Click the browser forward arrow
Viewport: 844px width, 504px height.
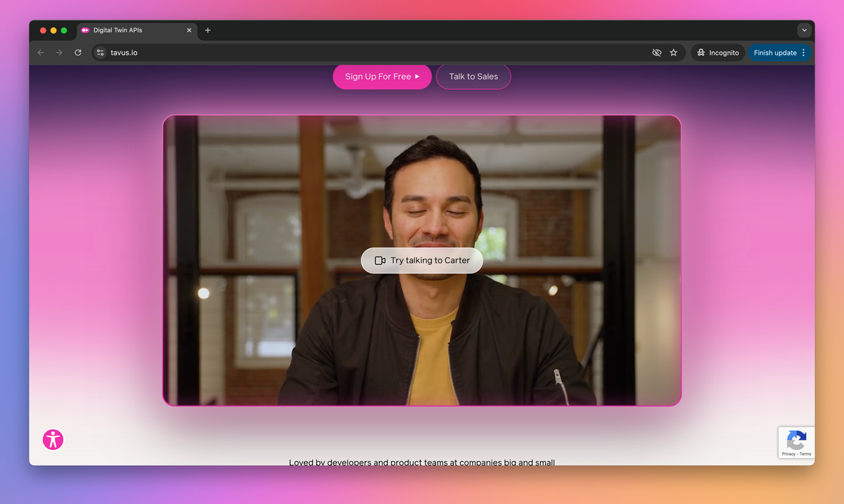click(59, 53)
